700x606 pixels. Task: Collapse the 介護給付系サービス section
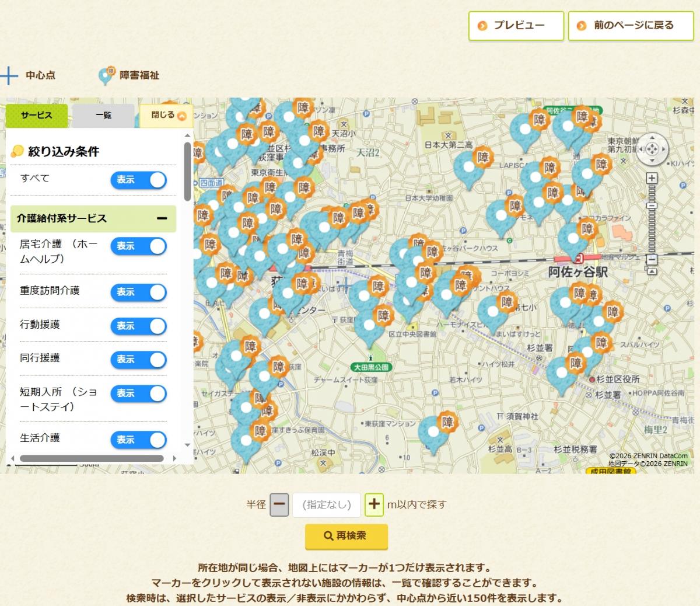[162, 218]
